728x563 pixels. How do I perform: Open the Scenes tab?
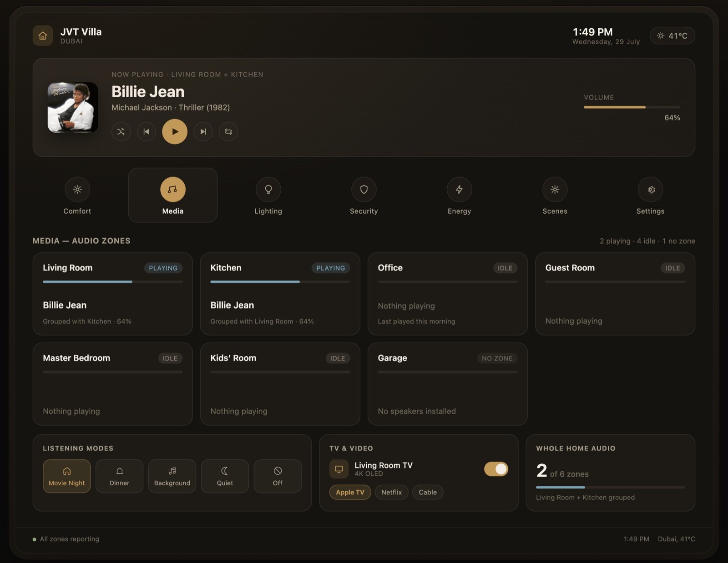(x=555, y=196)
